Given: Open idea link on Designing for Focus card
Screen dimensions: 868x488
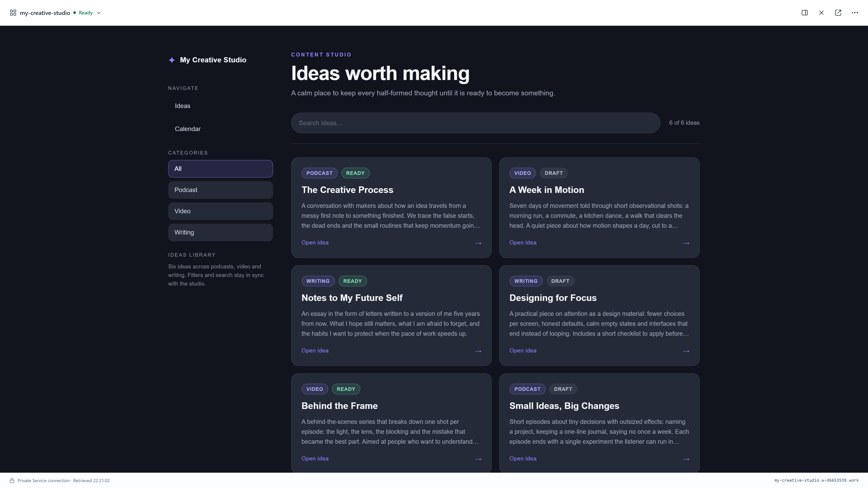Looking at the screenshot, I should pos(523,351).
